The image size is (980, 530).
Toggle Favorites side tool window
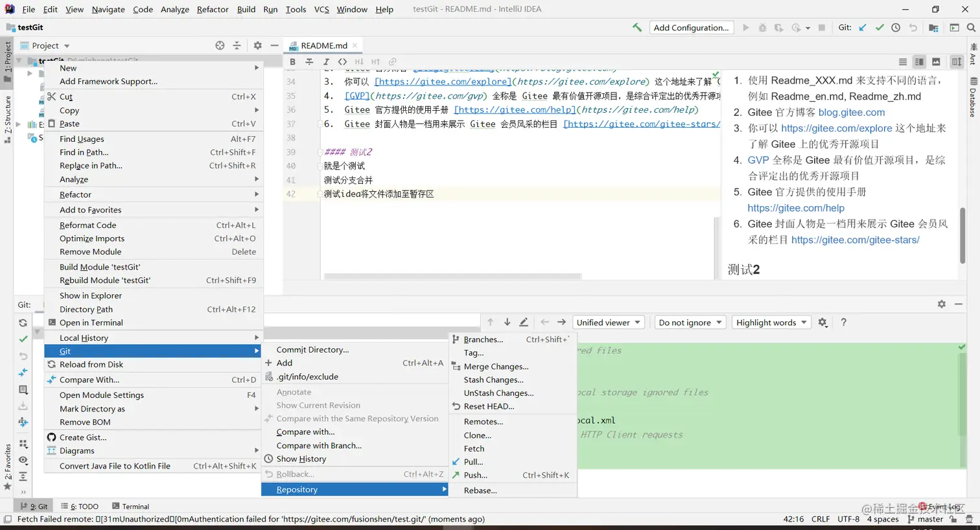[x=7, y=467]
